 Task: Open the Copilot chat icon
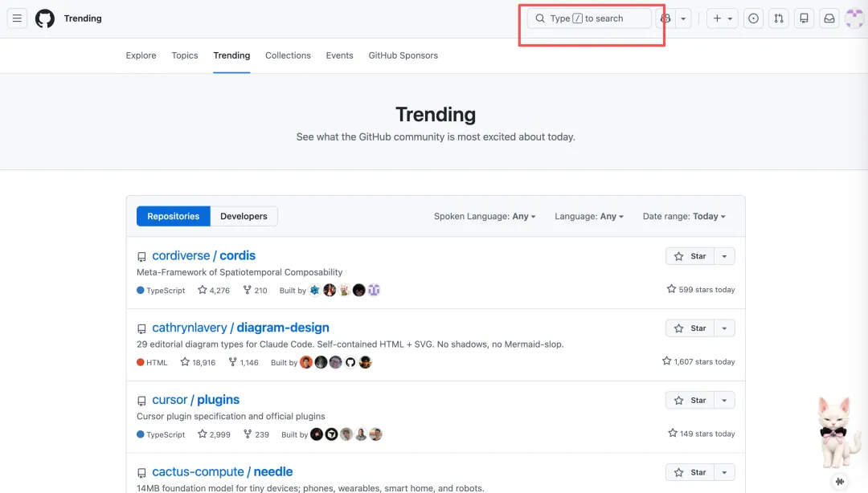tap(665, 18)
